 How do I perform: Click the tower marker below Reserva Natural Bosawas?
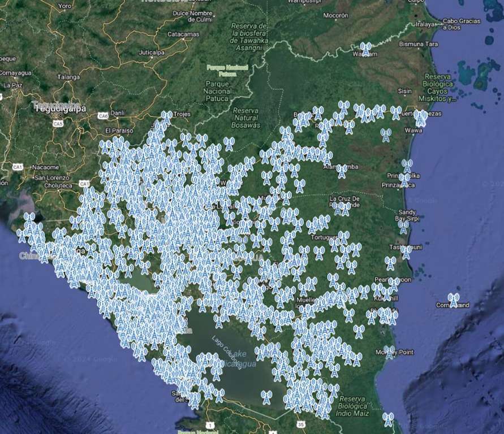229,144
